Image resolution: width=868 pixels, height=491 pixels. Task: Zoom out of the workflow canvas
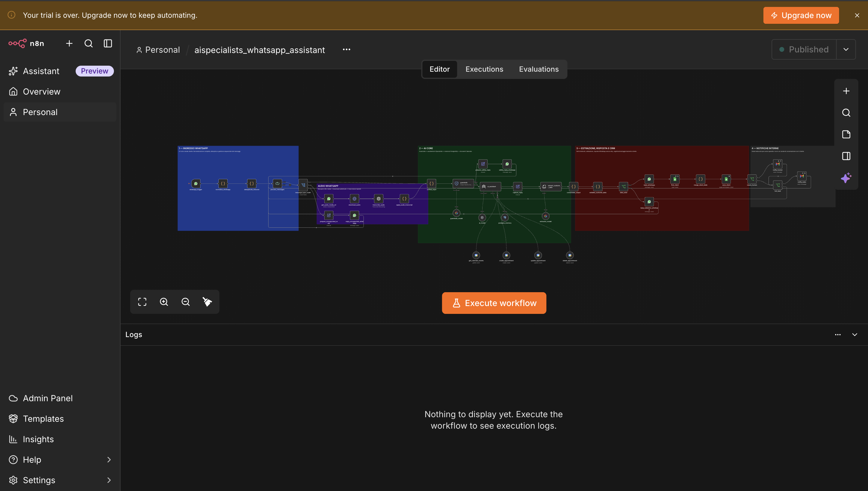186,302
